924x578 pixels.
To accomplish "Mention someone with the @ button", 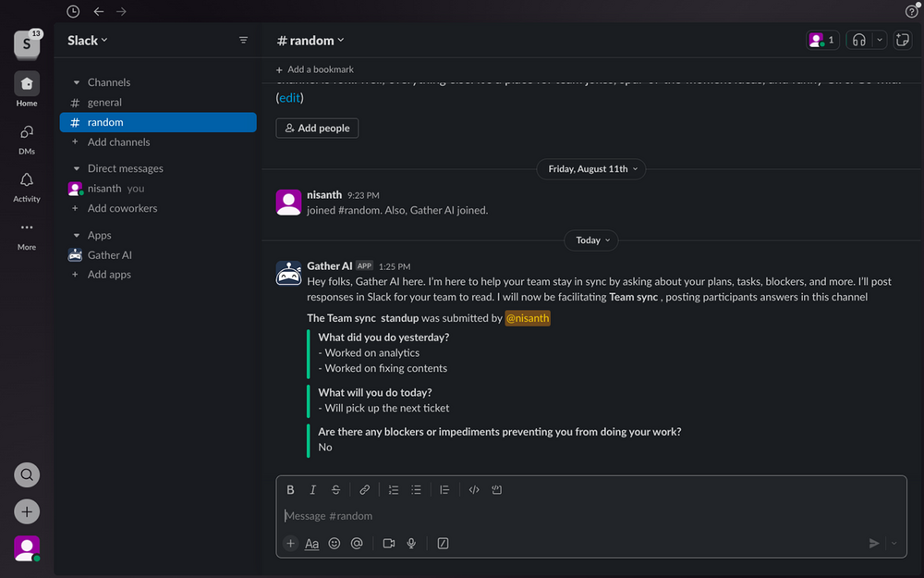I will 357,543.
